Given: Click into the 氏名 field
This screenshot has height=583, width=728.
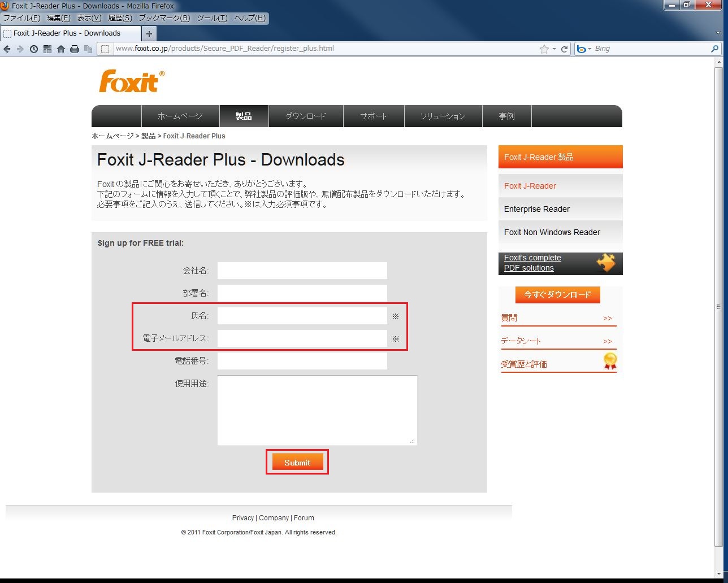Looking at the screenshot, I should (x=302, y=316).
